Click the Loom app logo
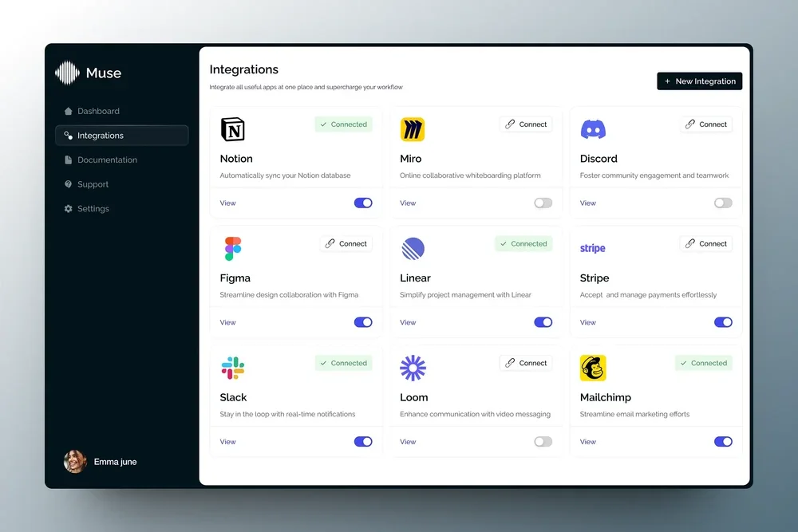The image size is (798, 532). coord(413,368)
